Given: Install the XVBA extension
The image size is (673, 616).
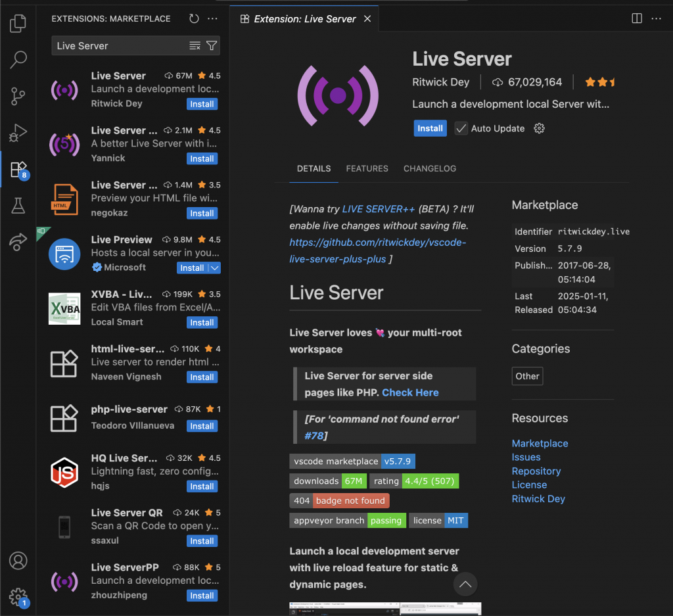Looking at the screenshot, I should (x=202, y=322).
